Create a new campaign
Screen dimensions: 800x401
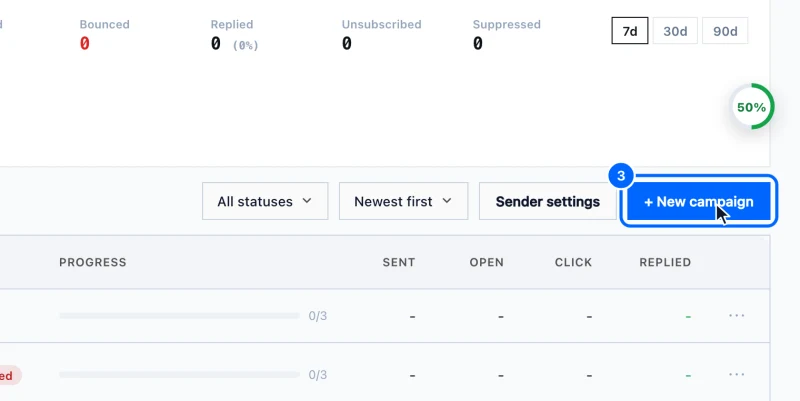coord(698,202)
